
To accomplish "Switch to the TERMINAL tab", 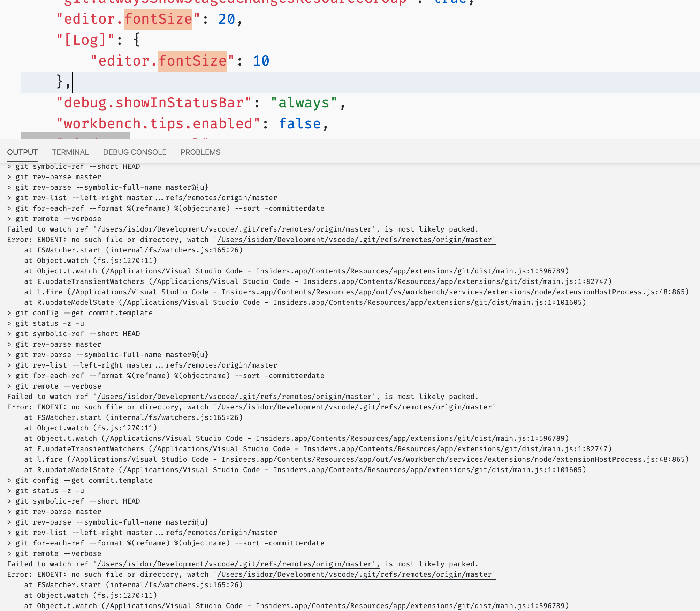I will click(70, 152).
